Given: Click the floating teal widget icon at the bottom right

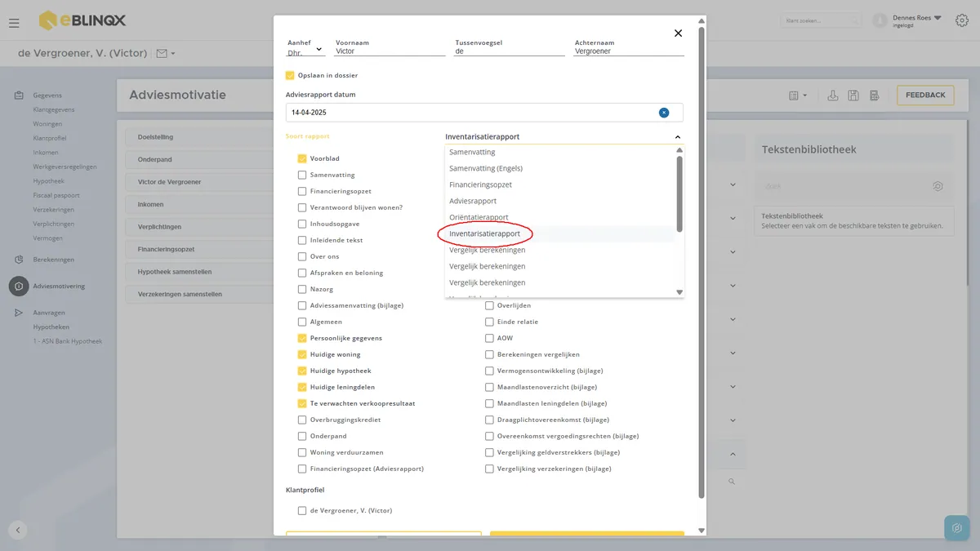Looking at the screenshot, I should click(957, 528).
